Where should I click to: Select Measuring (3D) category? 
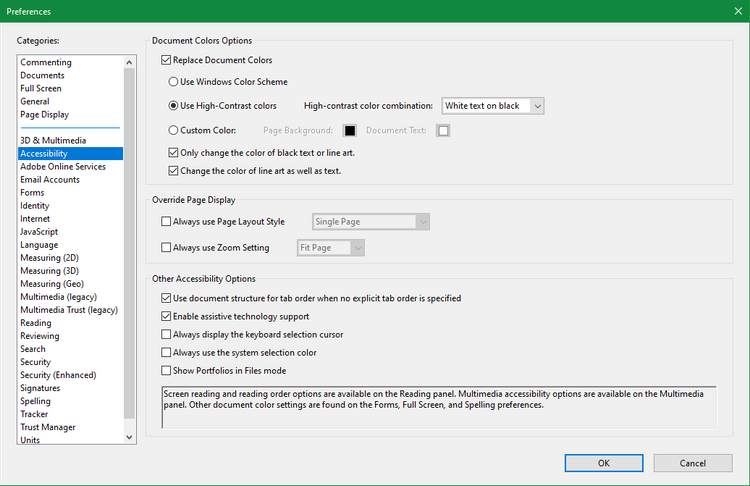[49, 271]
